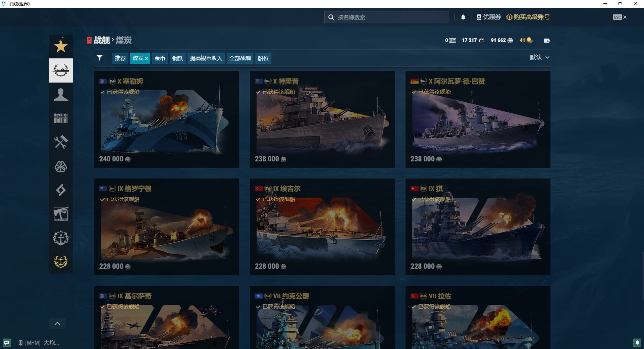The image size is (644, 349).
Task: Open the X 塞勒姆 ship card
Action: [x=166, y=119]
